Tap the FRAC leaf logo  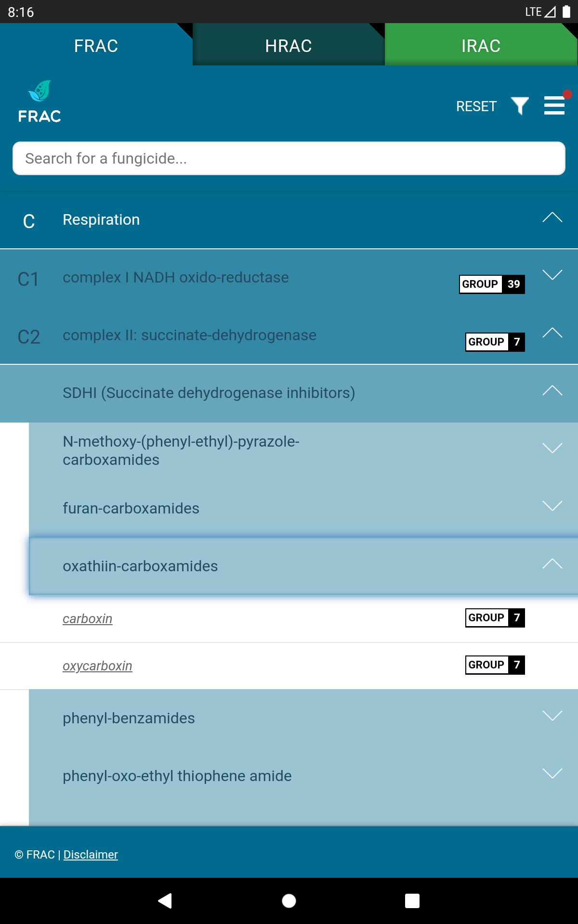point(39,102)
